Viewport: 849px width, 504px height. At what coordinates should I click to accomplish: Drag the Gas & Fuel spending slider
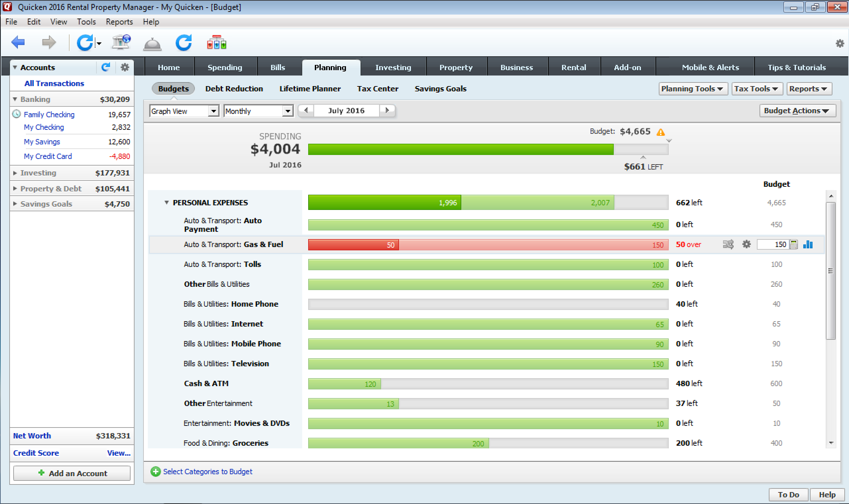tap(399, 244)
